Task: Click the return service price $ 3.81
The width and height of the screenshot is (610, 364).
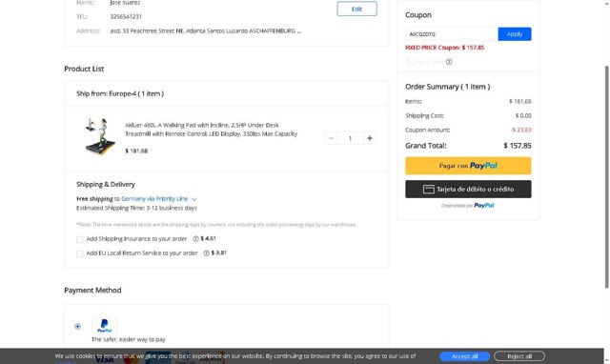Action: point(219,253)
